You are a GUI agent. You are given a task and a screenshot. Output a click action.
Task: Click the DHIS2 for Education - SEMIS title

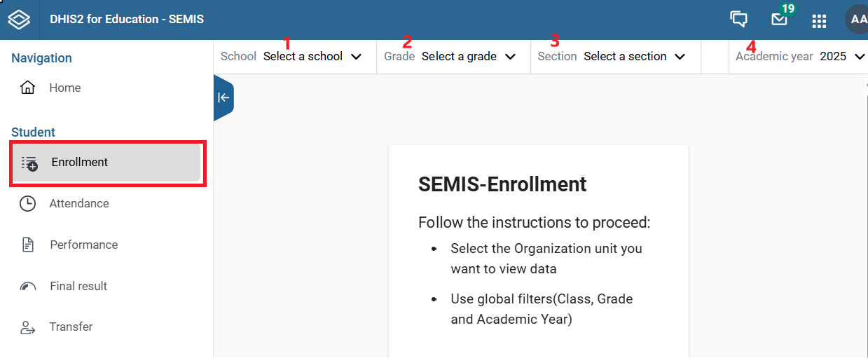click(x=127, y=20)
